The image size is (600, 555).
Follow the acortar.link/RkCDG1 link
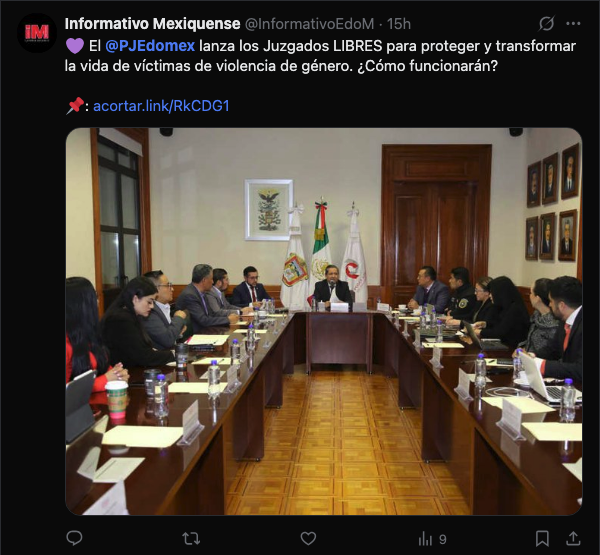point(161,106)
